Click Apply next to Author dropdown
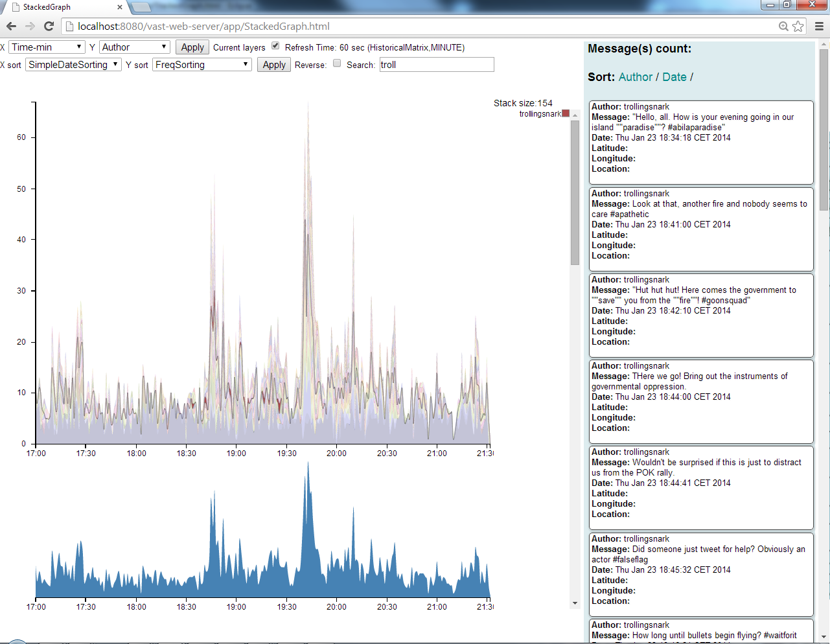Image resolution: width=830 pixels, height=644 pixels. point(192,47)
